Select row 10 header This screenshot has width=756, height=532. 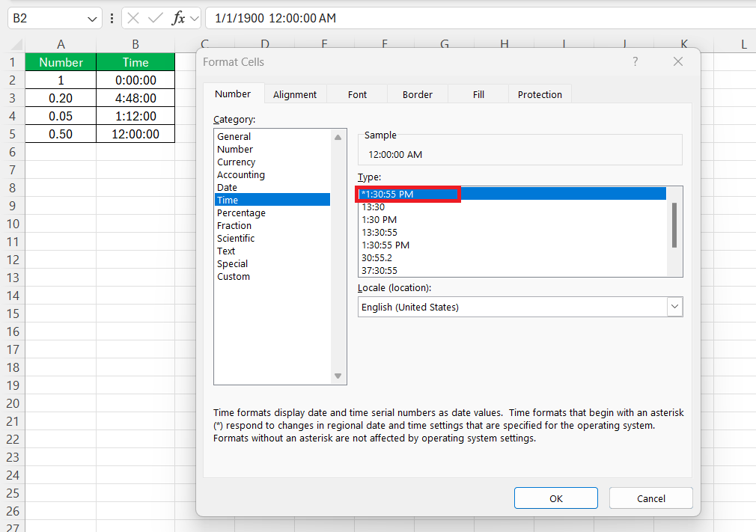(x=13, y=224)
